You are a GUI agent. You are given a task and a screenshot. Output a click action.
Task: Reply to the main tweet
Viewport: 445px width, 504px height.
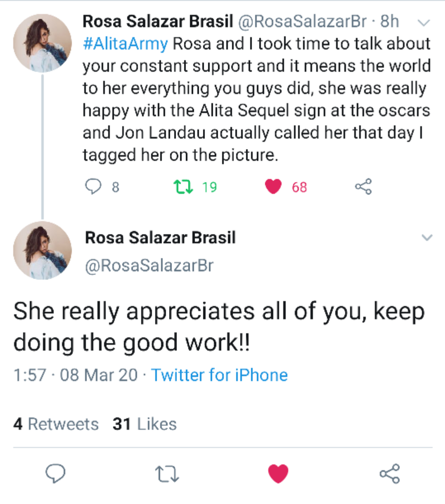pyautogui.click(x=55, y=473)
